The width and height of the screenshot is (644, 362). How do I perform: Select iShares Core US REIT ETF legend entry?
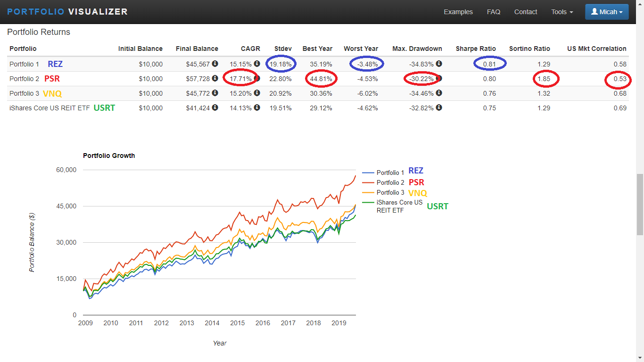point(393,206)
